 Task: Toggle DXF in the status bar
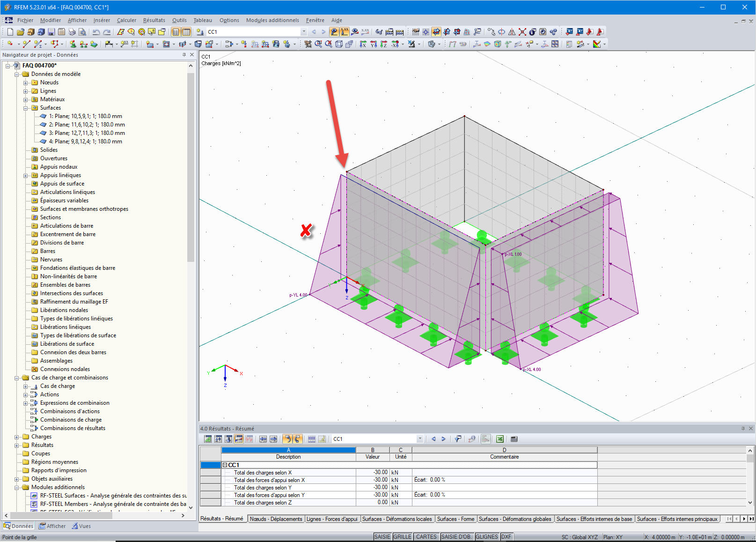(x=506, y=537)
